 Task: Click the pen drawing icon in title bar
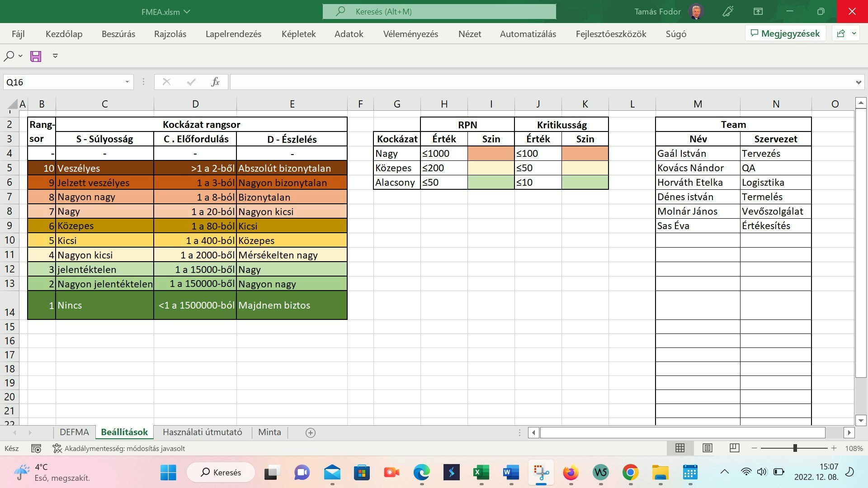tap(728, 12)
